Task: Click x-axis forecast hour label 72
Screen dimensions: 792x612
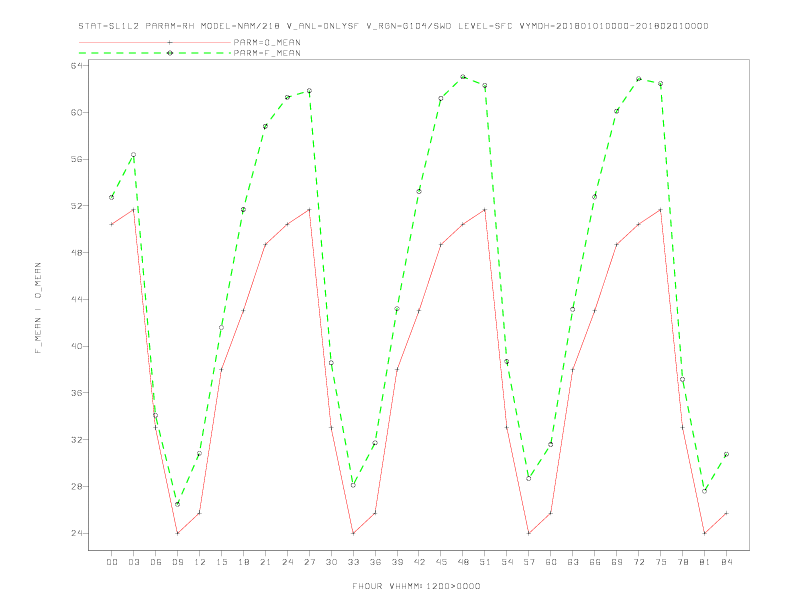Action: coord(638,562)
